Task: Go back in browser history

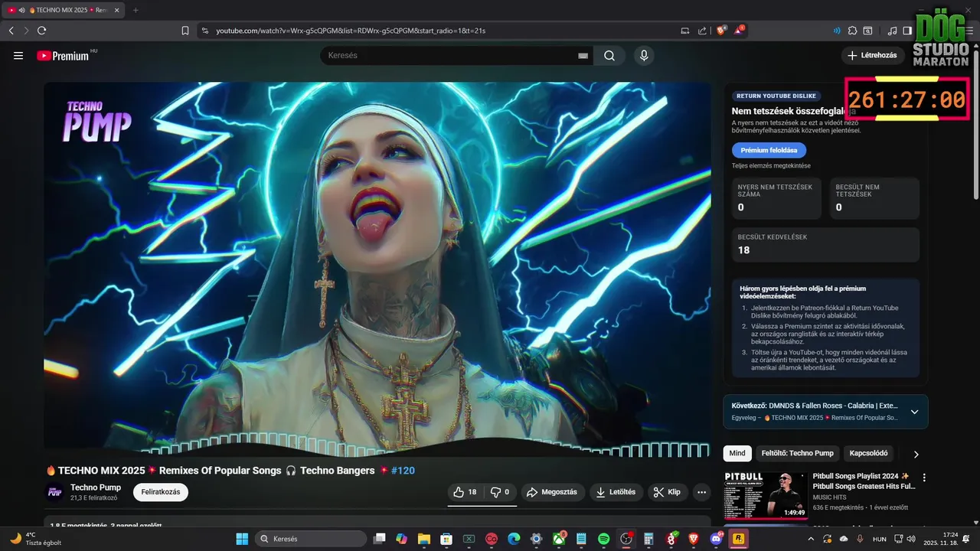Action: tap(11, 31)
